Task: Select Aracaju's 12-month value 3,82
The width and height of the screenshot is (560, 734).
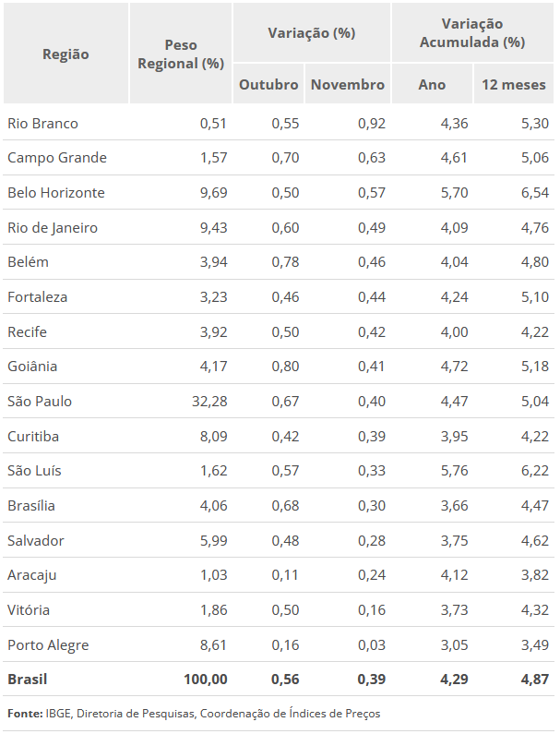Action: tap(532, 574)
